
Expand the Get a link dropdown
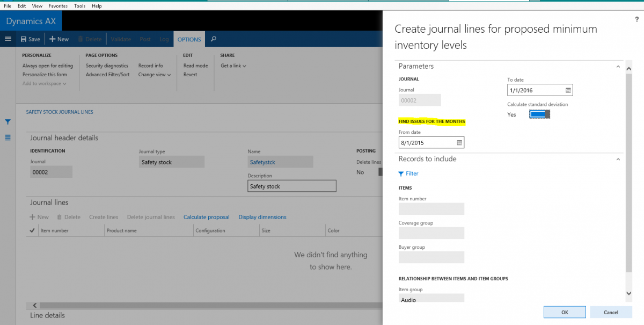(233, 66)
